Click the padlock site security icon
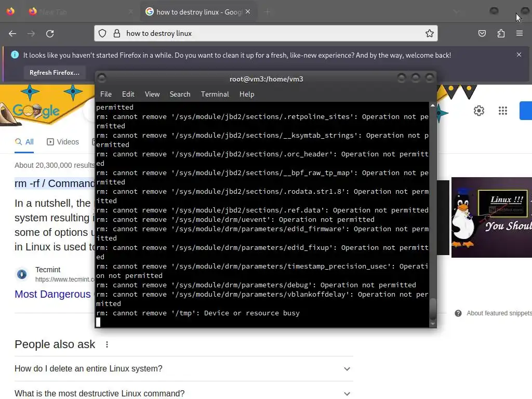532x399 pixels. tap(117, 33)
